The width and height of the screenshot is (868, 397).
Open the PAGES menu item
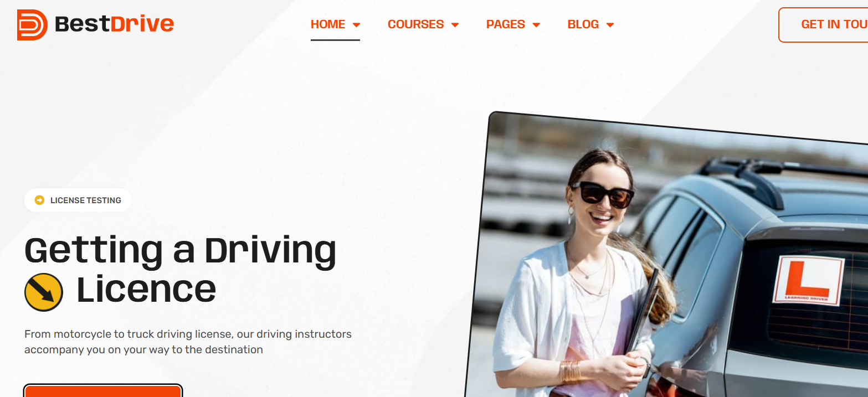(x=506, y=24)
